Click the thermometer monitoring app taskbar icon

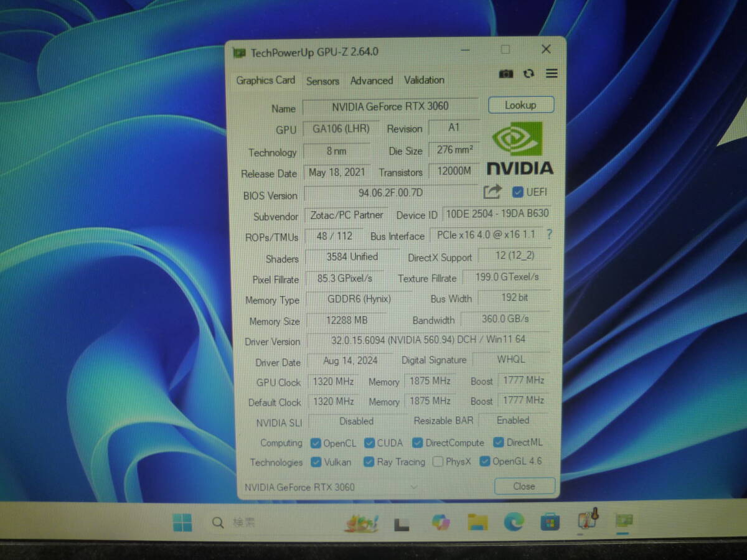[587, 520]
